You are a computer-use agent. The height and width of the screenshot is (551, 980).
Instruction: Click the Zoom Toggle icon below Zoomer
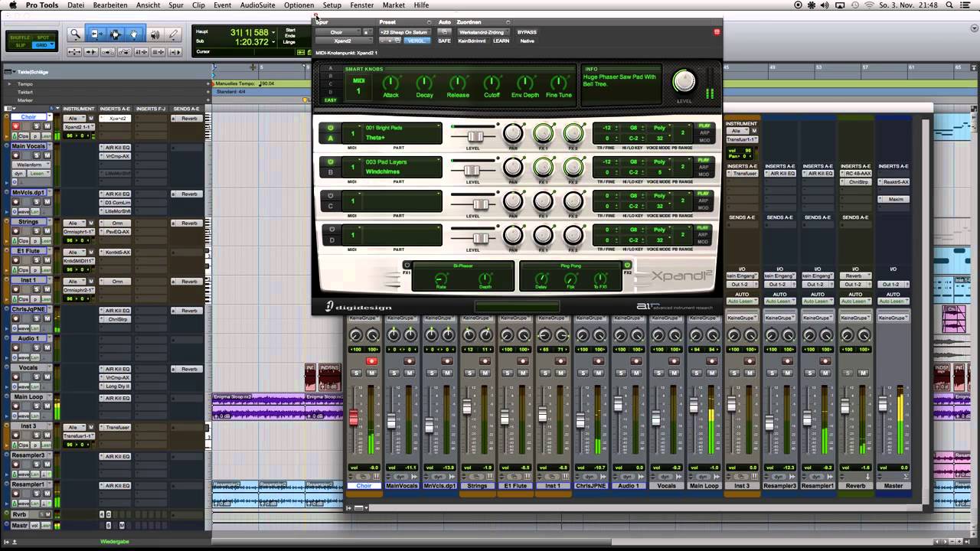pyautogui.click(x=75, y=52)
